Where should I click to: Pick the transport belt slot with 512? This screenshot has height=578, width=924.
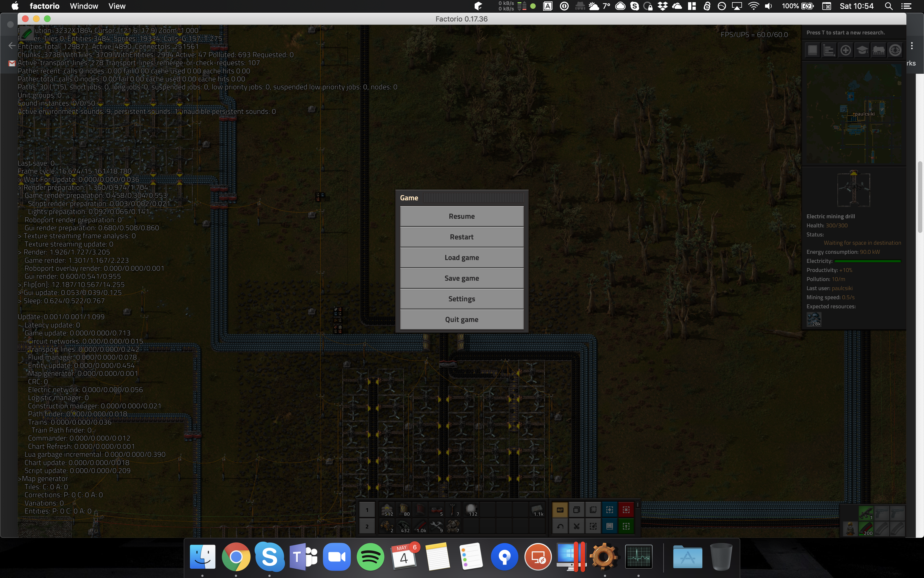coord(387,510)
